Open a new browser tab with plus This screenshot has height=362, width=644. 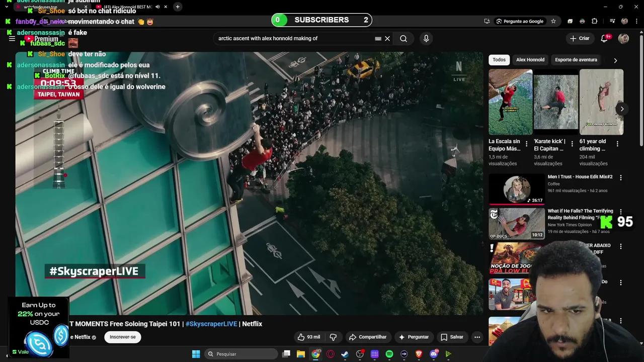tap(178, 7)
